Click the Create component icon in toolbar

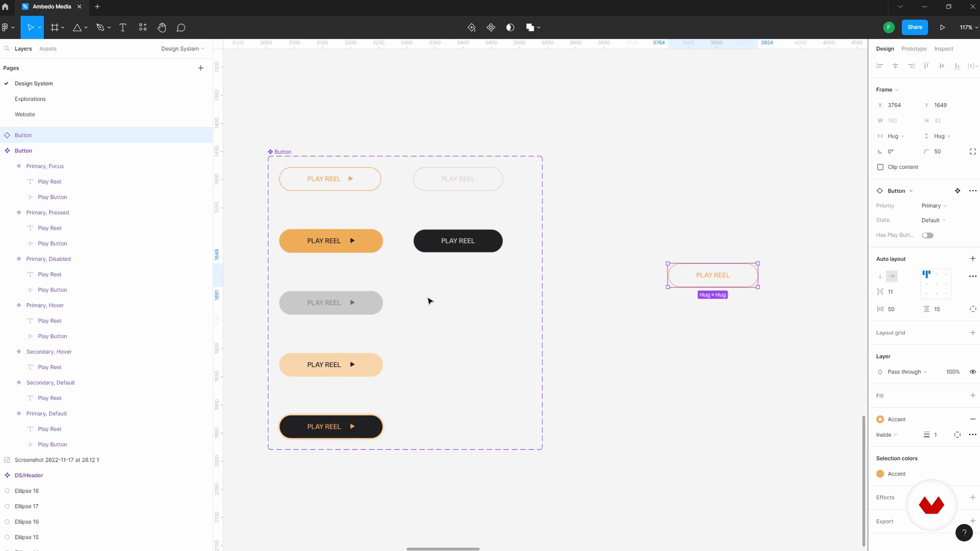coord(491,27)
